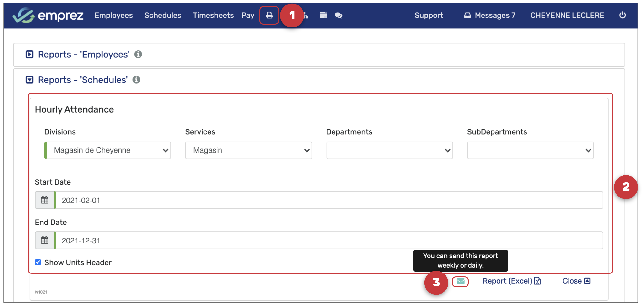Click info icon beside Reports 'Schedules'

click(x=136, y=80)
